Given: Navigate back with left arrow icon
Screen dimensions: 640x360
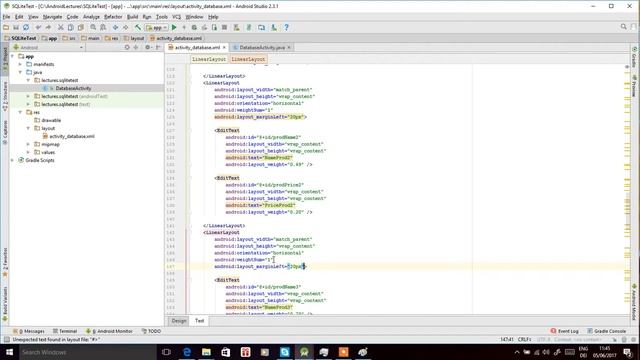Looking at the screenshot, I should [116, 27].
